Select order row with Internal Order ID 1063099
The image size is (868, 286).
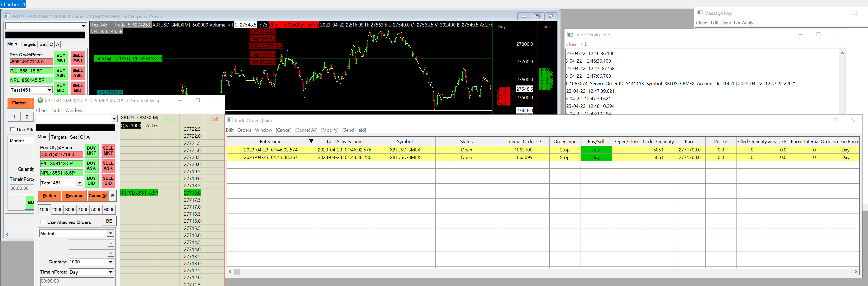(x=523, y=157)
